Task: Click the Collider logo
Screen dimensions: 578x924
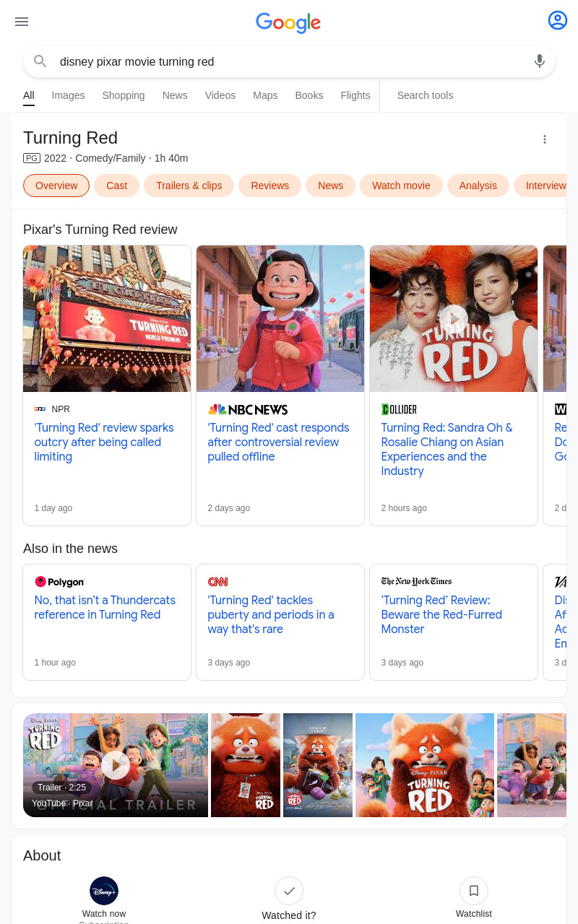Action: point(400,409)
